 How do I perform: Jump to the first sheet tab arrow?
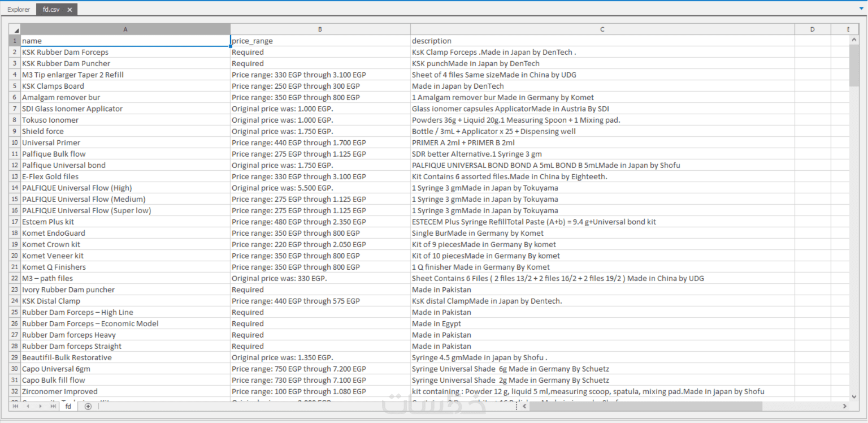pyautogui.click(x=15, y=406)
